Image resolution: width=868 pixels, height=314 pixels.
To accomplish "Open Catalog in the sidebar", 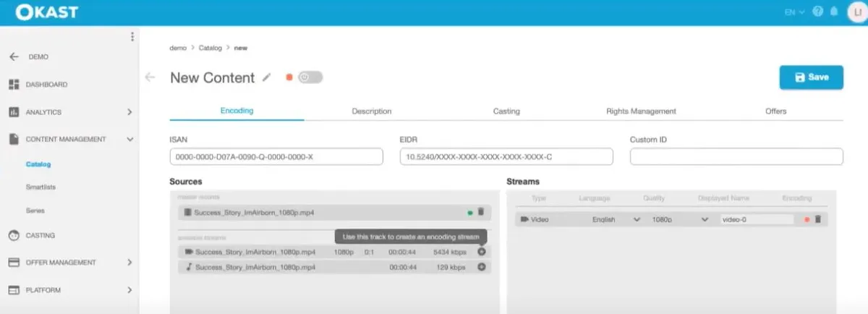I will pyautogui.click(x=38, y=164).
